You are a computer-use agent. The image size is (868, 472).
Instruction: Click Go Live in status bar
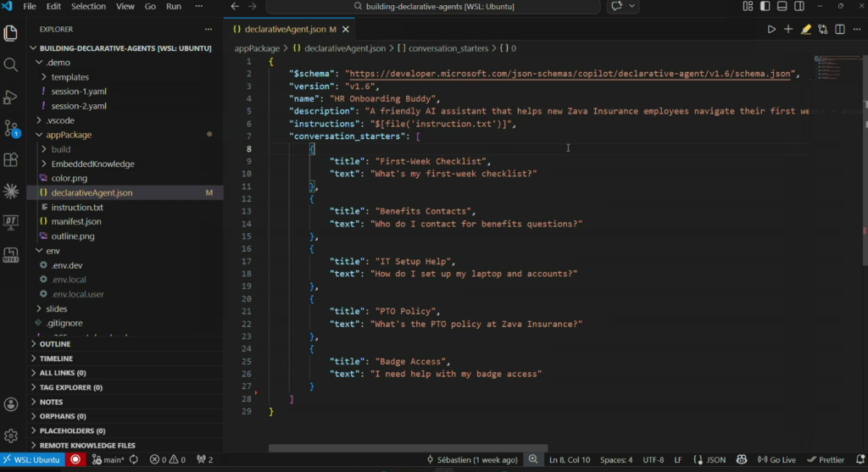pyautogui.click(x=776, y=459)
